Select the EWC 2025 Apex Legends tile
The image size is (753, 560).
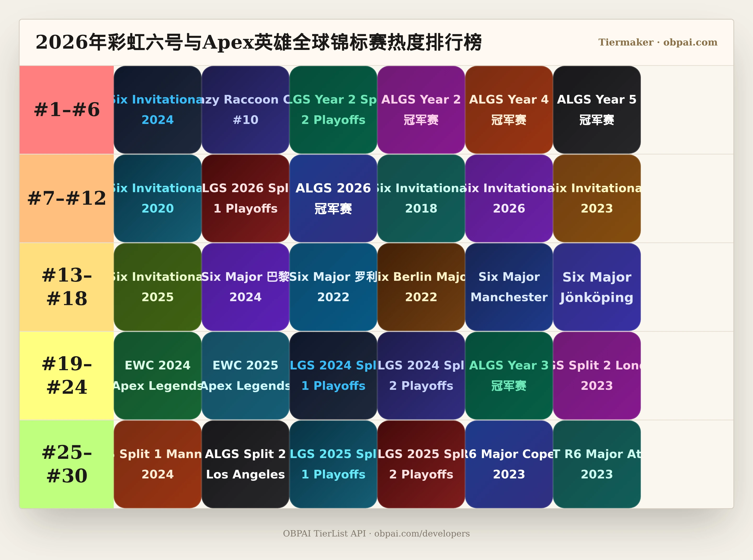click(246, 376)
